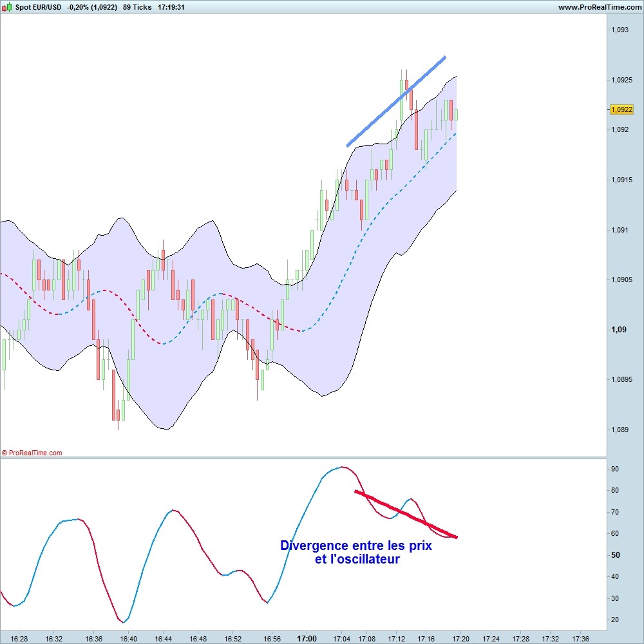Viewport: 644px width, 644px height.
Task: Click the 1,0895 price axis label
Action: 621,379
